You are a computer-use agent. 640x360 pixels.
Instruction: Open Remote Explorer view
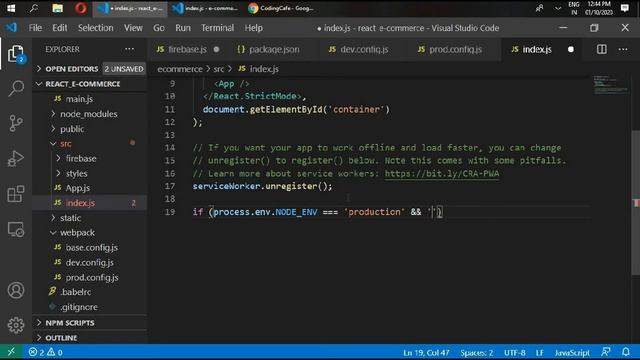(x=16, y=229)
